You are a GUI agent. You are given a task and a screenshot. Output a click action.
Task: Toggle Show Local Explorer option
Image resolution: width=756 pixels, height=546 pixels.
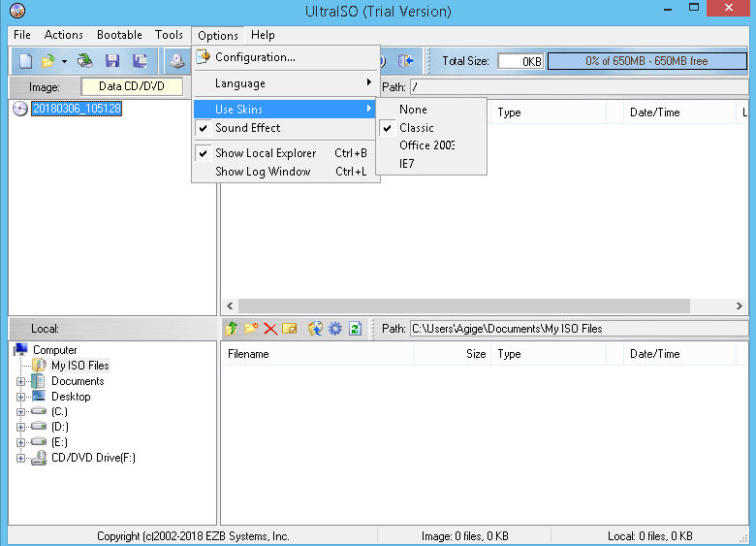coord(284,153)
